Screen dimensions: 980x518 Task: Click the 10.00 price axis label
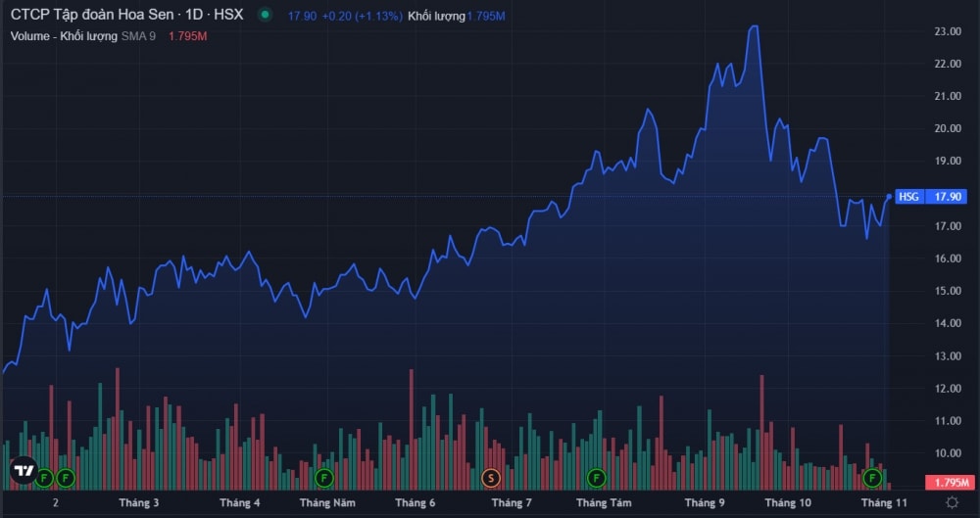coord(948,453)
